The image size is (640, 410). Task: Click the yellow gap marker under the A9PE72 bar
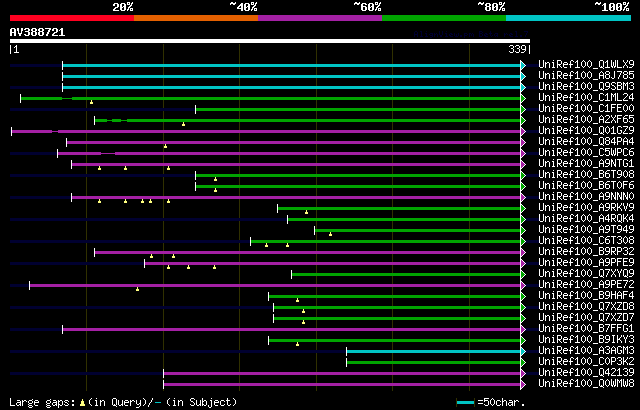[x=138, y=289]
